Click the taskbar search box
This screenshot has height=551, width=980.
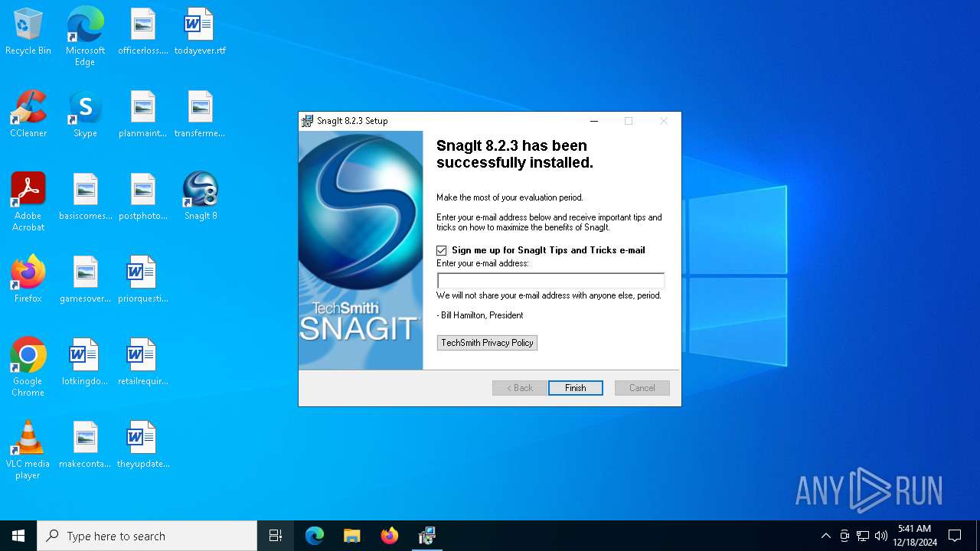coord(147,536)
